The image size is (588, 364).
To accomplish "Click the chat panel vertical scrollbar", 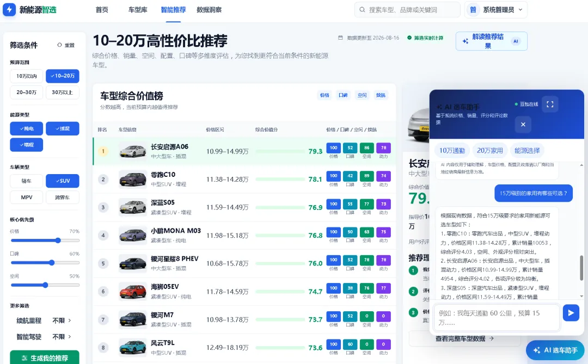I will [581, 268].
